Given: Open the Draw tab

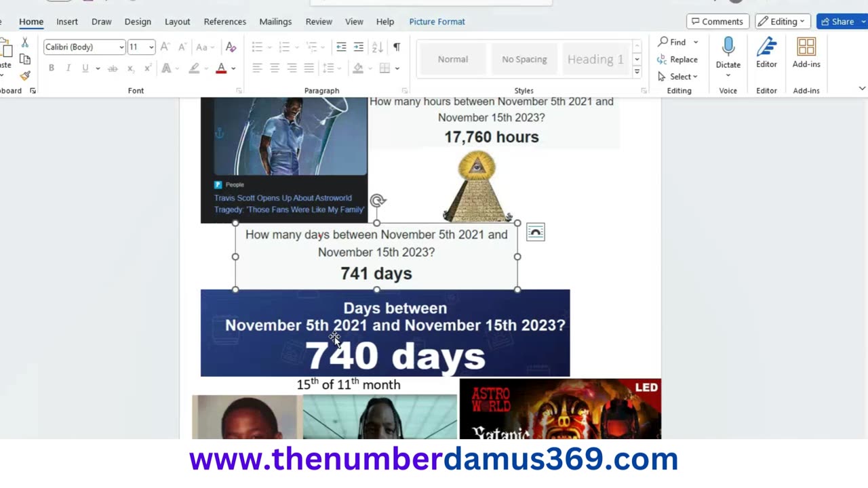Looking at the screenshot, I should [x=102, y=22].
